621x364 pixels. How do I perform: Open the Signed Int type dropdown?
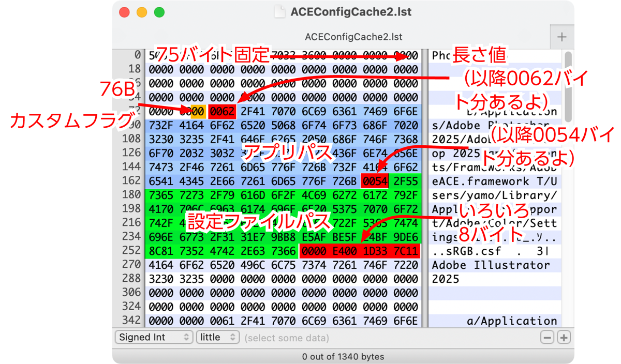pyautogui.click(x=154, y=338)
